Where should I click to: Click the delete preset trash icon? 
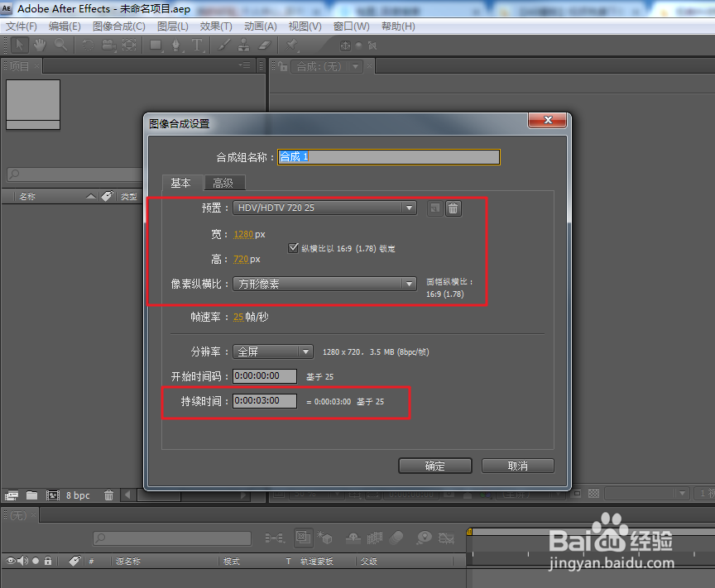pyautogui.click(x=453, y=208)
